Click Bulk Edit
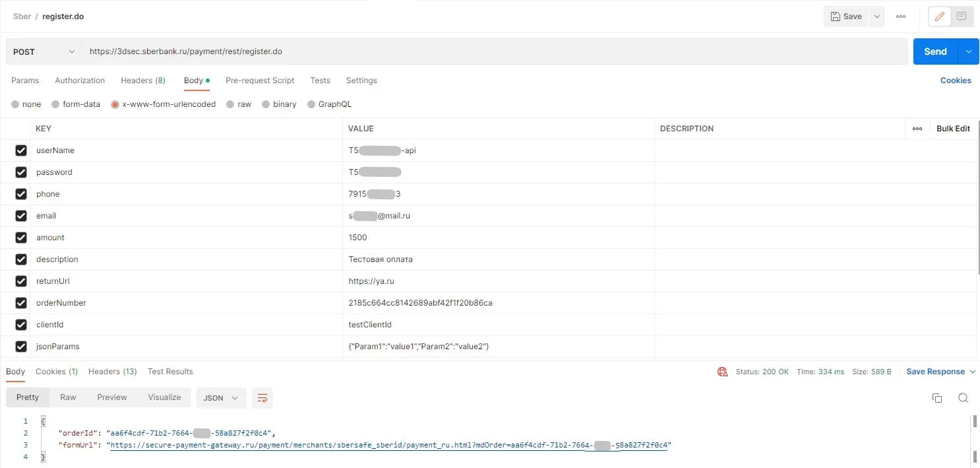 (953, 129)
